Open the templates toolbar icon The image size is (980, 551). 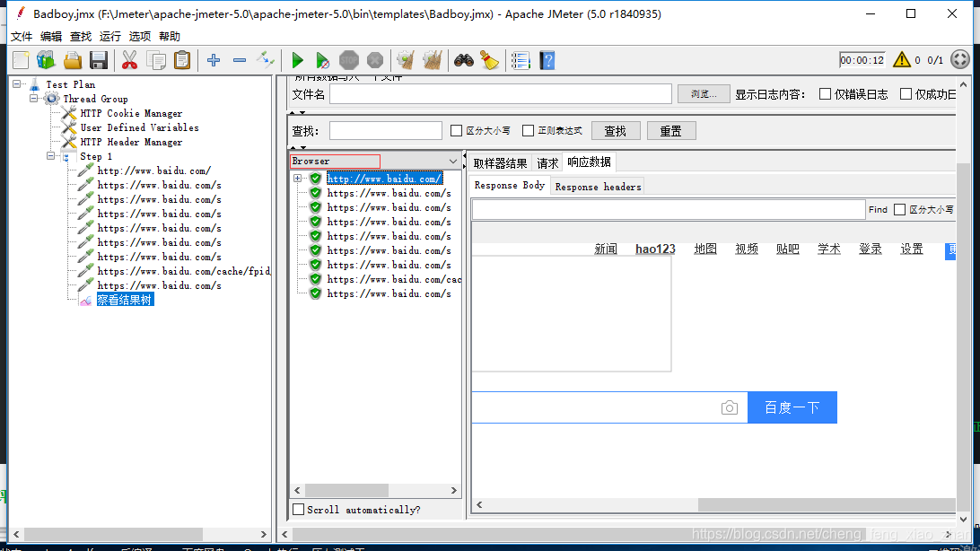(x=46, y=61)
